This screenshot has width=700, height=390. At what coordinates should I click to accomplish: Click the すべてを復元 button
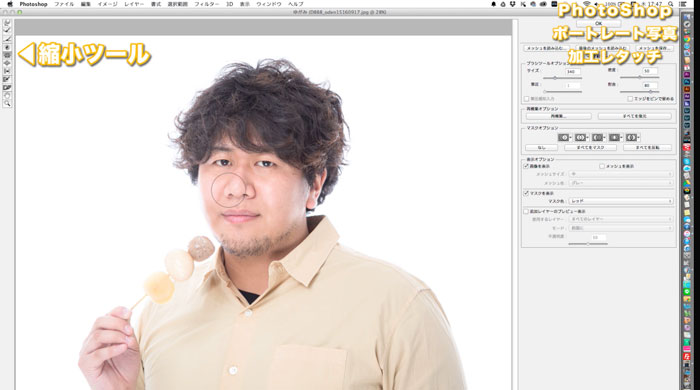pyautogui.click(x=634, y=116)
